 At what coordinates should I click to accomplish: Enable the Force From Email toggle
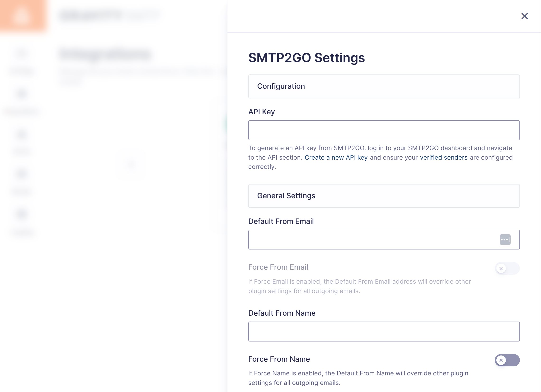point(507,268)
